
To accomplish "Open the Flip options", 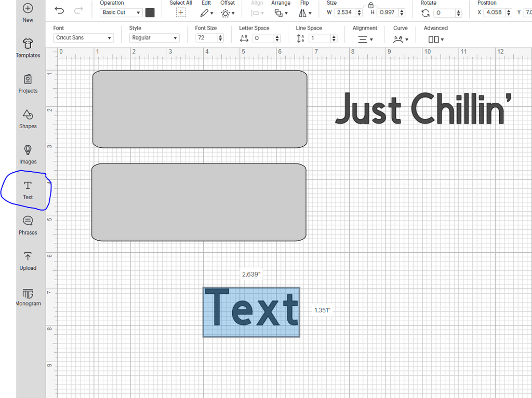I will [304, 13].
